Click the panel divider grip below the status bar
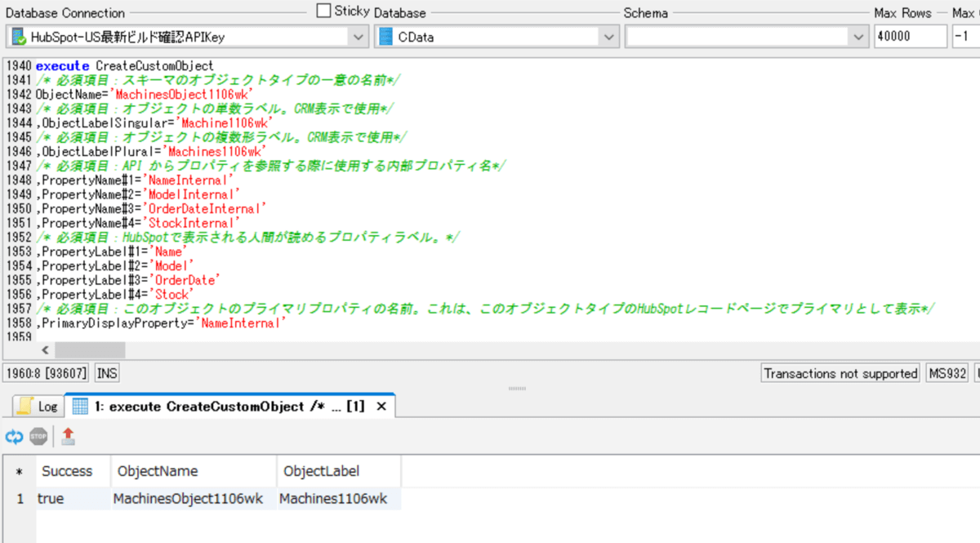The width and height of the screenshot is (980, 543). (517, 389)
